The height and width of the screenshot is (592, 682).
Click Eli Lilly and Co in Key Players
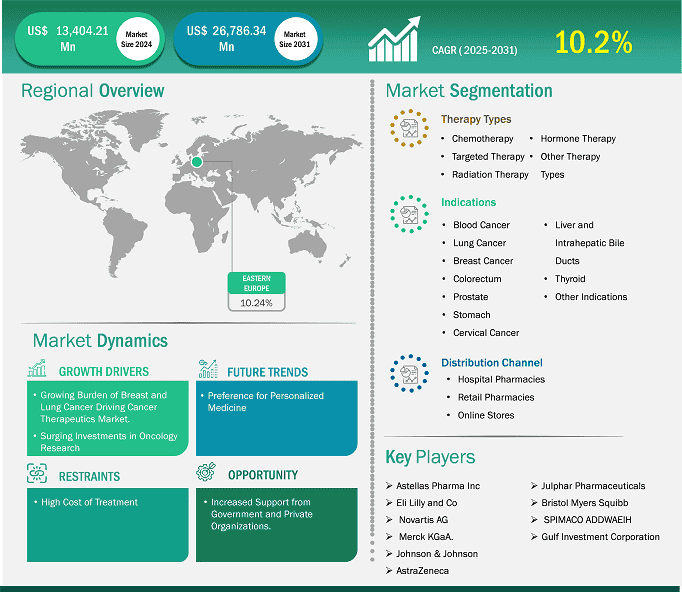[x=426, y=503]
